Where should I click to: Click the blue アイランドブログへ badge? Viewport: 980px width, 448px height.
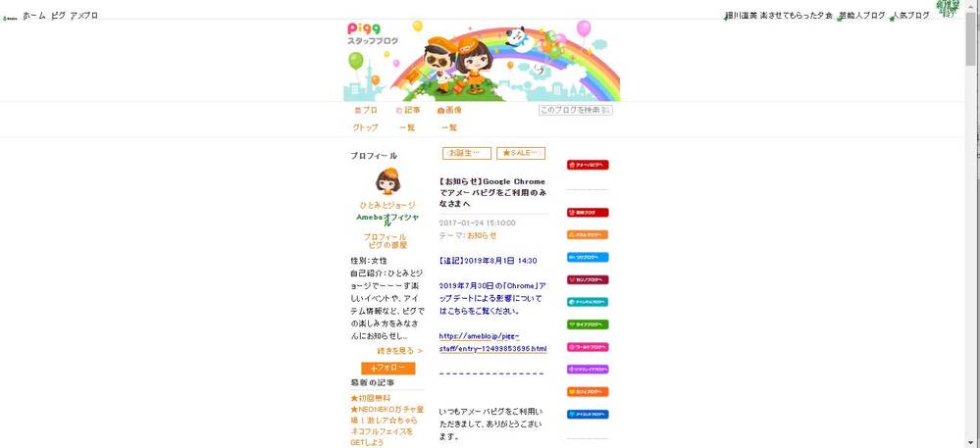(588, 415)
